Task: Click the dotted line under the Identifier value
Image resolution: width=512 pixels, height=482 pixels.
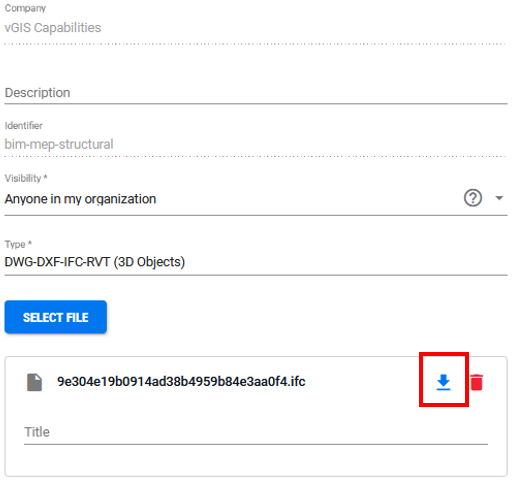Action: coord(256,156)
